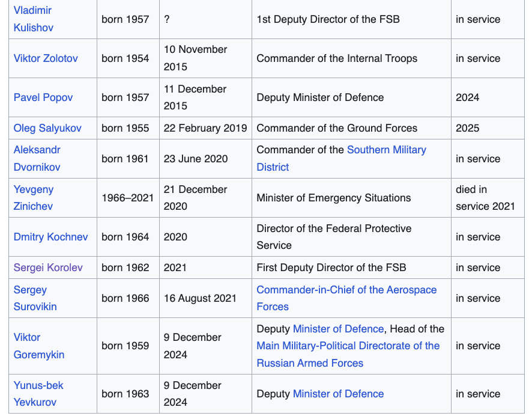Screen dimensions: 532x416
Task: Click the Aleksandr Dvornikov link
Action: [37, 159]
